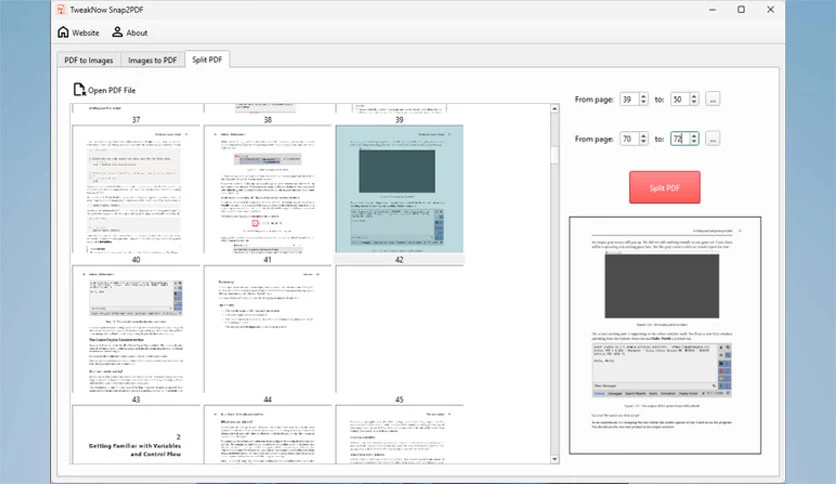Screen dimensions: 836x484
Task: Switch to the PDF to Images tab
Action: tap(89, 60)
